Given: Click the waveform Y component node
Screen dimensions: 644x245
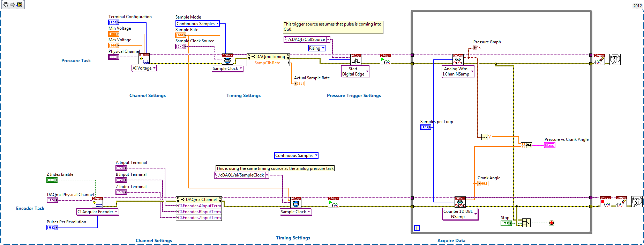Looking at the screenshot, I should coord(487,137).
